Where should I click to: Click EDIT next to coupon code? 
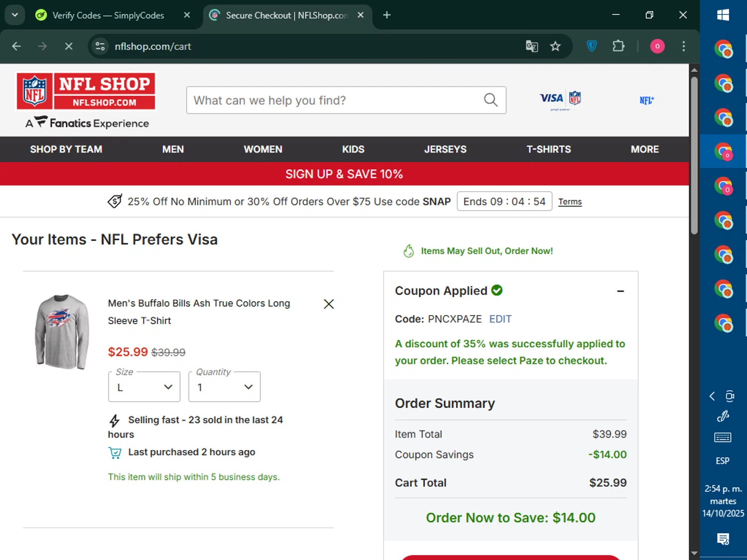[x=500, y=319]
